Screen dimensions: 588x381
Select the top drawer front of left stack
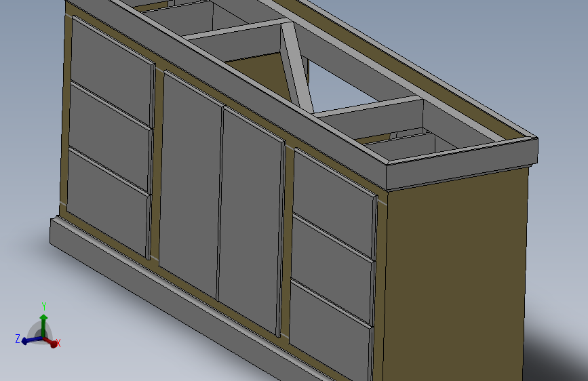click(x=112, y=71)
